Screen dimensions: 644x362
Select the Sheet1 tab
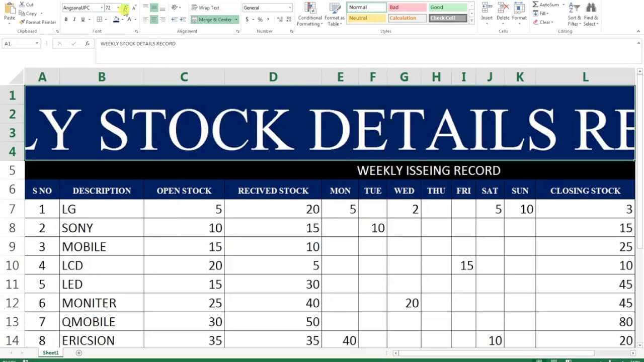tap(50, 353)
